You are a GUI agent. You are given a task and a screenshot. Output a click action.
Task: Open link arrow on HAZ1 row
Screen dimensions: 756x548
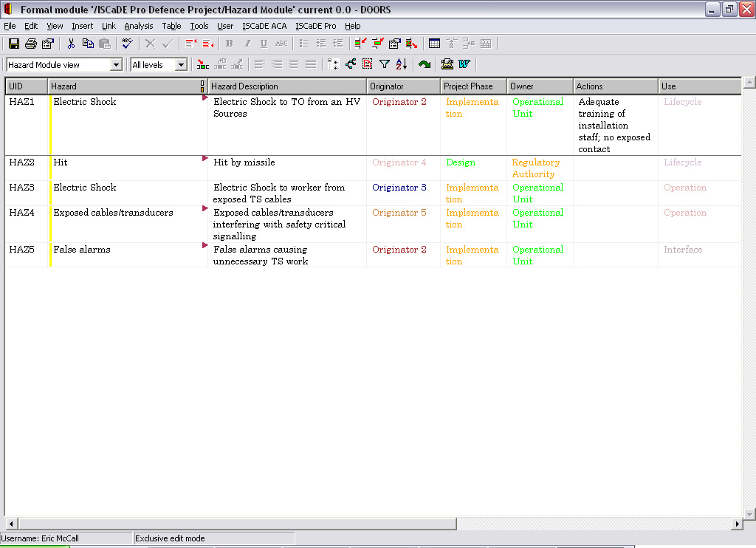coord(205,98)
